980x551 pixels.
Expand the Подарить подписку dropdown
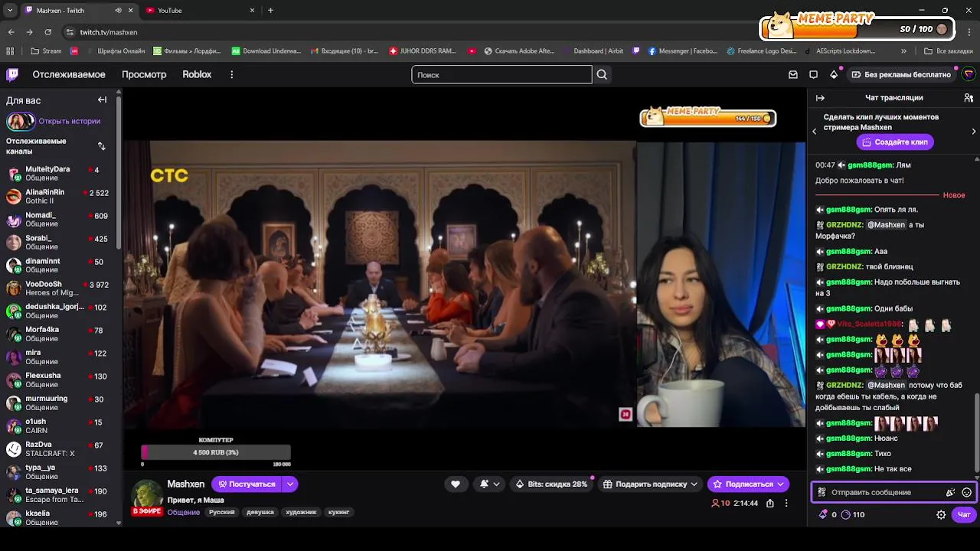tap(694, 484)
